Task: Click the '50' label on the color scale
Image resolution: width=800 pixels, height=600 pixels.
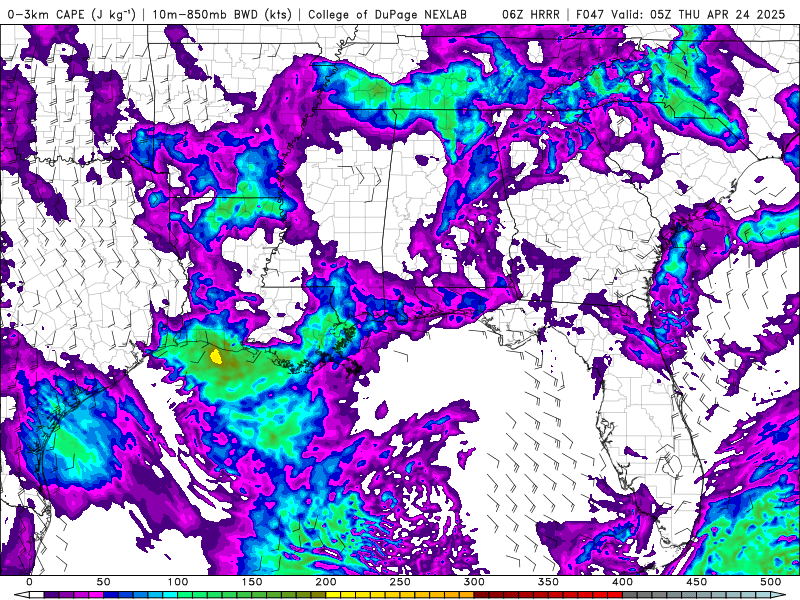Action: click(x=104, y=582)
